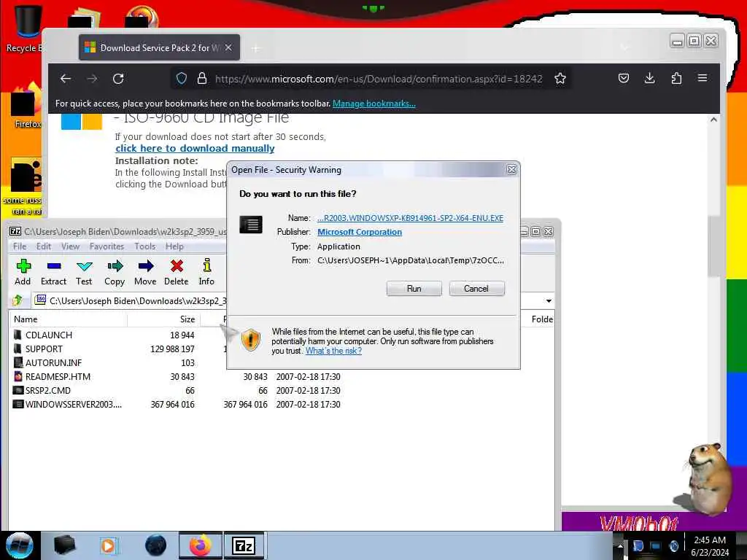Open the View menu in 7-Zip
Image resolution: width=747 pixels, height=560 pixels.
tap(70, 246)
